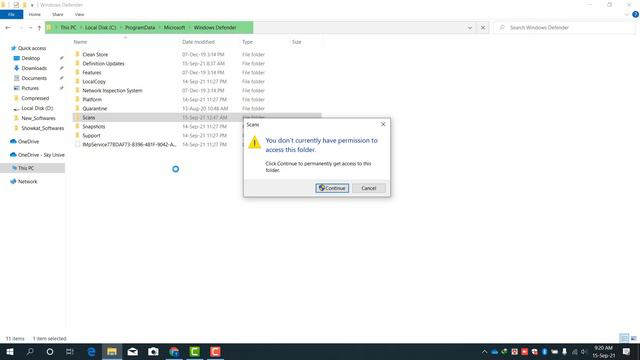Go up one folder level
640x360 pixels.
(x=39, y=28)
